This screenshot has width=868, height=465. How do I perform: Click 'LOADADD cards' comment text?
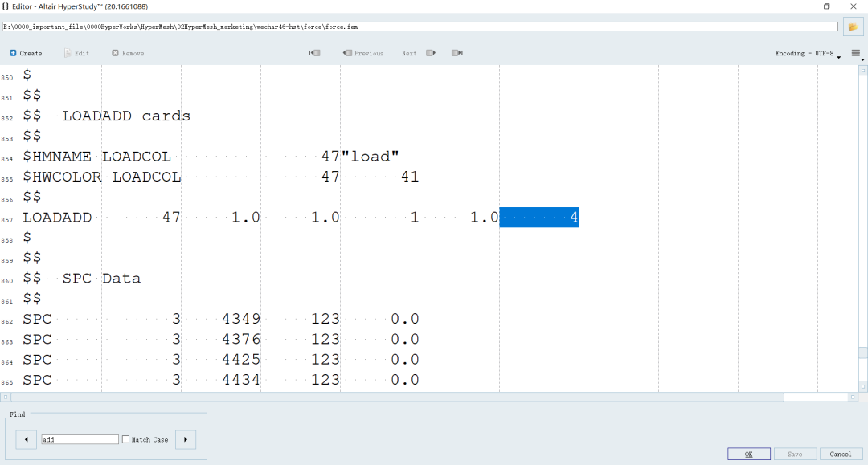click(x=126, y=116)
